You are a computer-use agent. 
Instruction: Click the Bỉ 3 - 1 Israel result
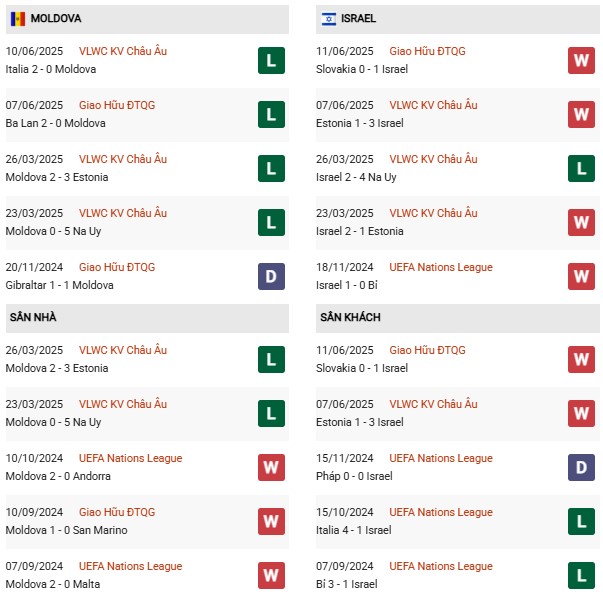[355, 584]
